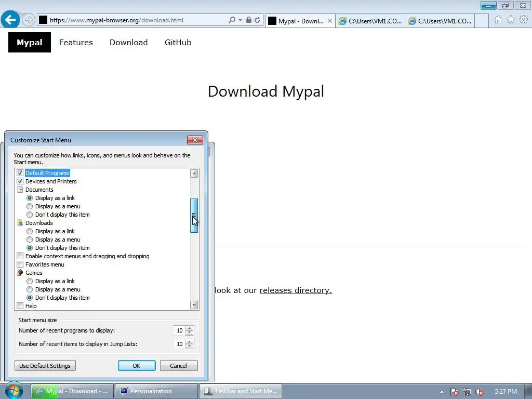This screenshot has width=532, height=399.
Task: Uncheck the Default Programs checkbox
Action: [x=20, y=173]
